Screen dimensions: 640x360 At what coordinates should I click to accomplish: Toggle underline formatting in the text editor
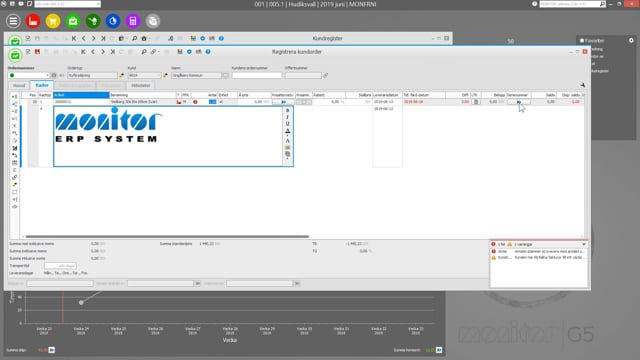(x=287, y=124)
